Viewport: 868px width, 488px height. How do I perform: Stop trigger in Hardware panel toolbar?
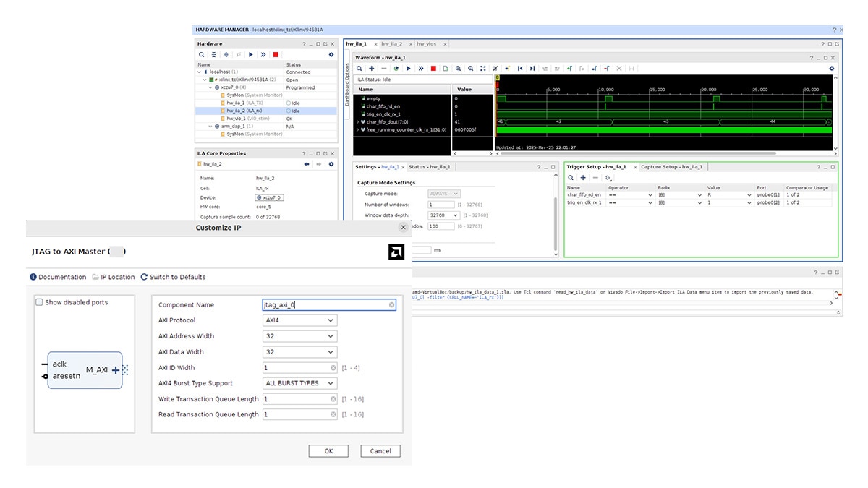(x=276, y=54)
